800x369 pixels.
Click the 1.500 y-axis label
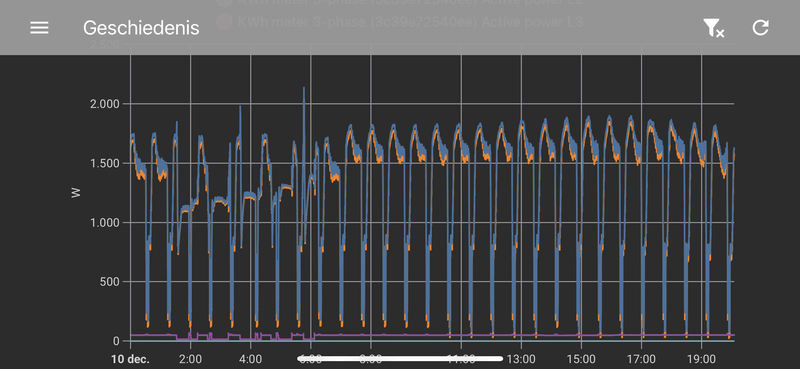coord(105,163)
